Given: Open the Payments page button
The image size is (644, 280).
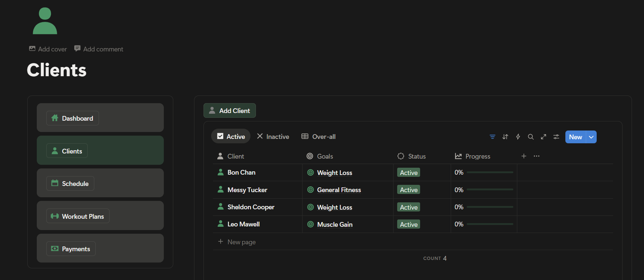Looking at the screenshot, I should (x=71, y=249).
